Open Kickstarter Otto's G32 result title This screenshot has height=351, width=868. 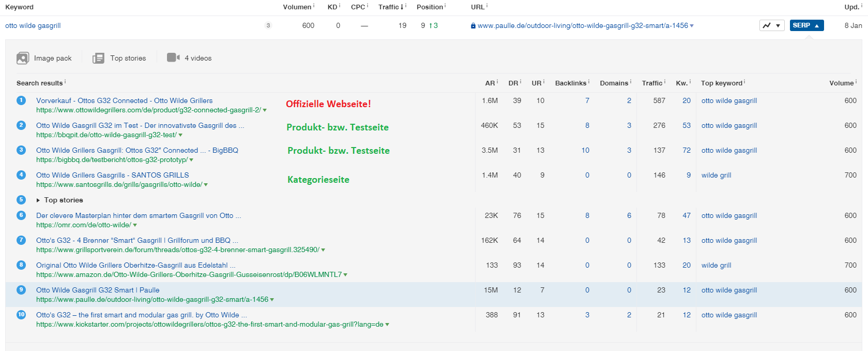pos(142,315)
